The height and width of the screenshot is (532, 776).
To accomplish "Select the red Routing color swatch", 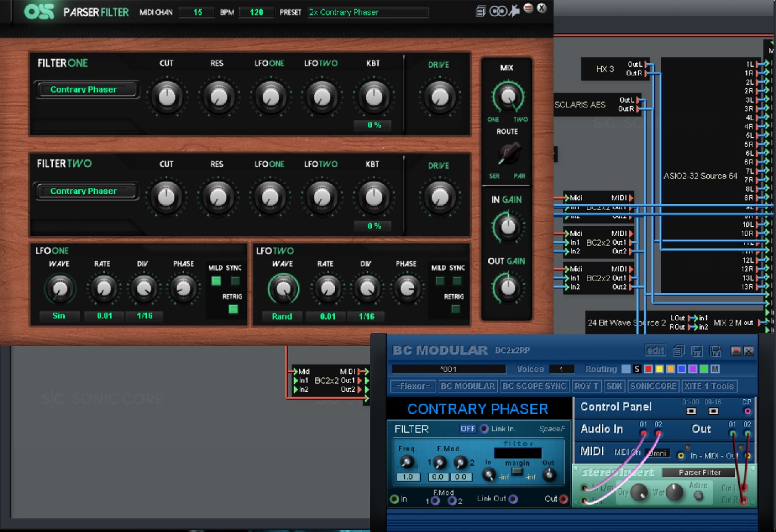I will (x=648, y=369).
